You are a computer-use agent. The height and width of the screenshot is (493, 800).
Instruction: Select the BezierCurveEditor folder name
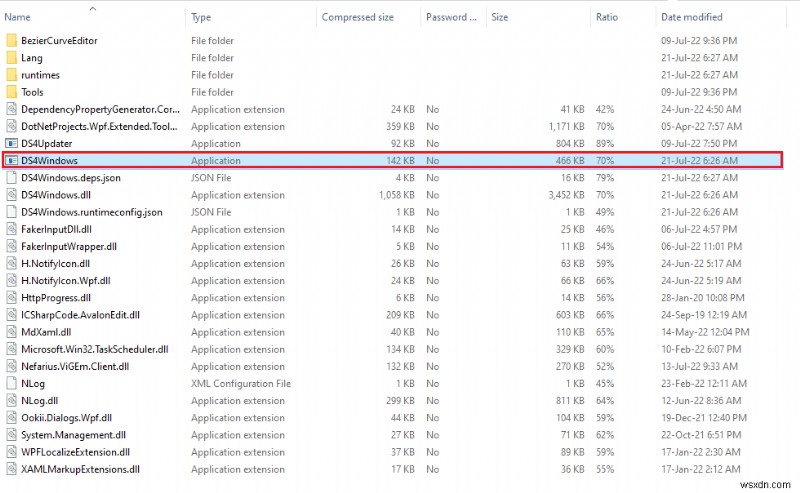point(59,40)
